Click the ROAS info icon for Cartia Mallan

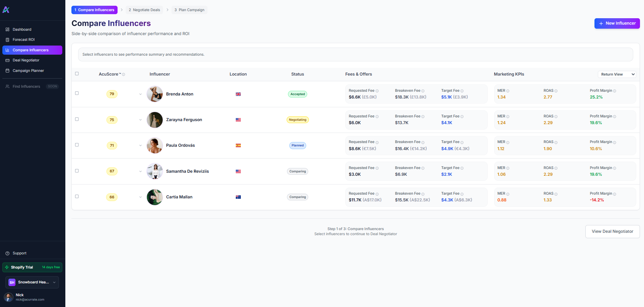pyautogui.click(x=556, y=194)
